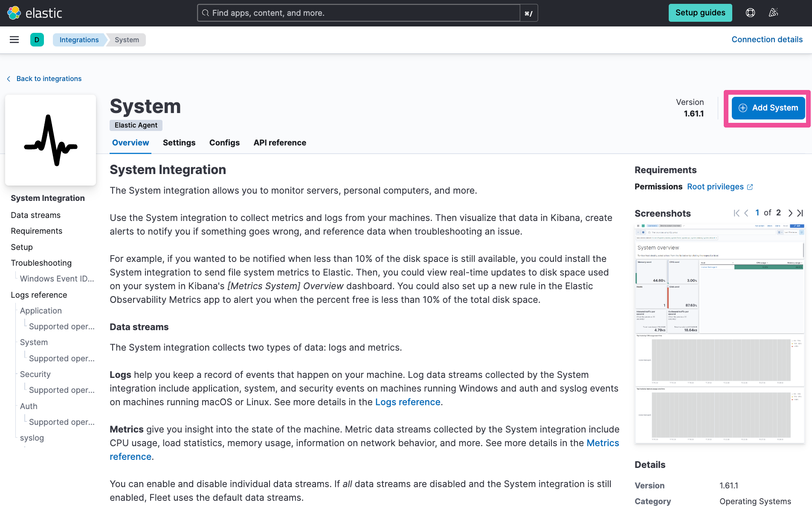Go to last screenshot page
This screenshot has width=812, height=511.
coord(800,213)
